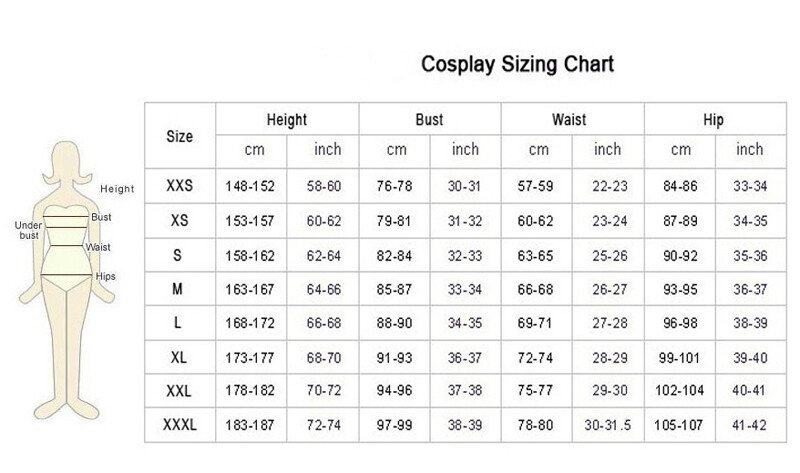Select the Height column header
800x473 pixels.
[287, 120]
